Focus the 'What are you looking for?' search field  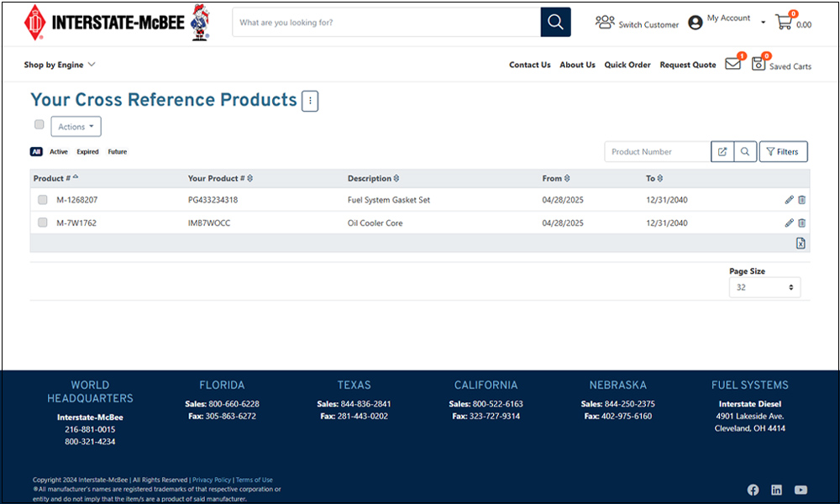386,22
